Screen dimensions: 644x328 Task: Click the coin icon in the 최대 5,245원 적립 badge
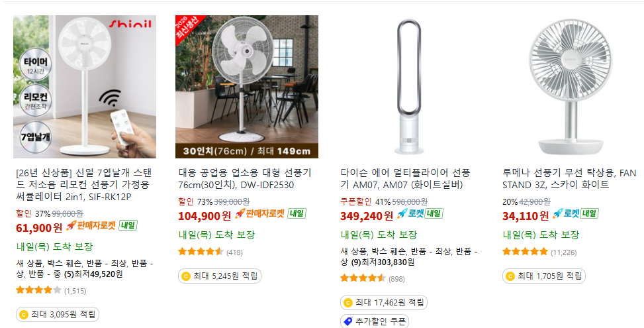[186, 276]
